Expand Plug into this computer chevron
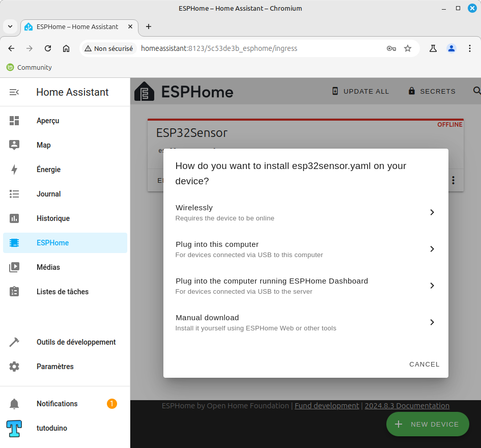 pyautogui.click(x=432, y=249)
